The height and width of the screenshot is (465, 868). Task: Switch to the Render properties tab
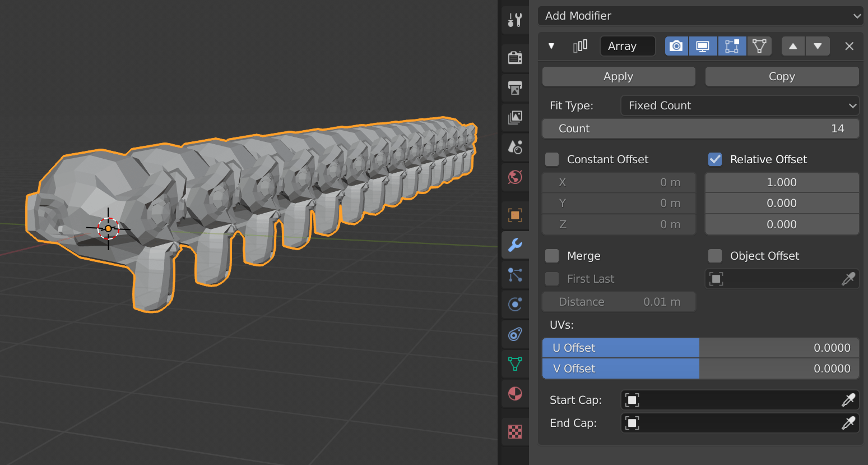pyautogui.click(x=515, y=58)
